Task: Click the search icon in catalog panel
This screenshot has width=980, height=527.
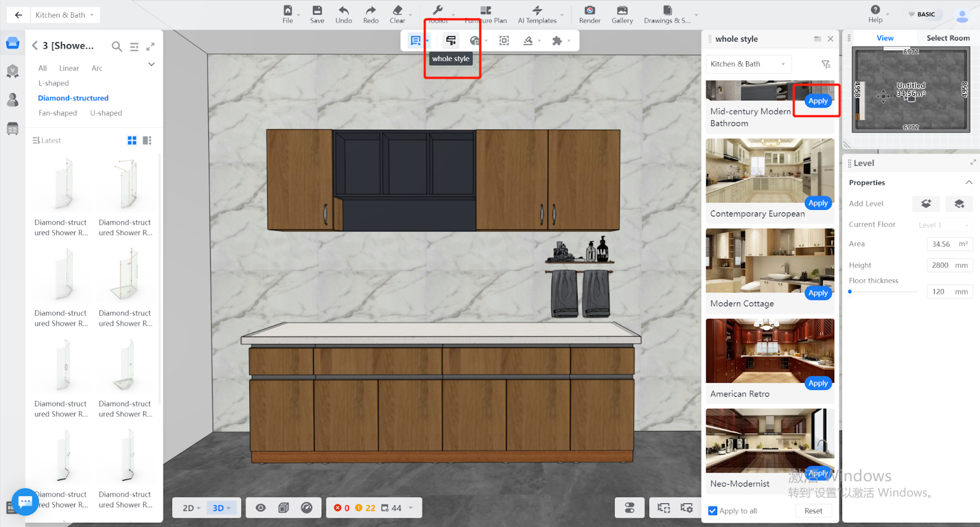Action: click(116, 46)
